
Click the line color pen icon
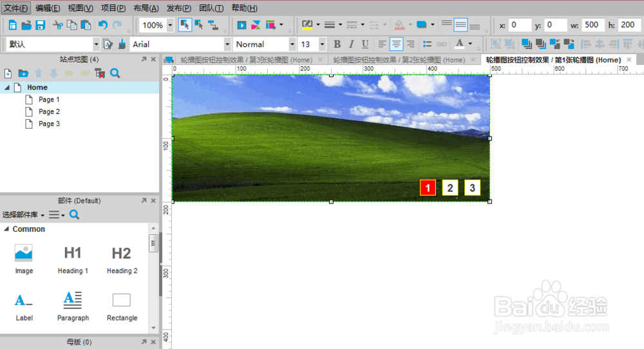(307, 25)
